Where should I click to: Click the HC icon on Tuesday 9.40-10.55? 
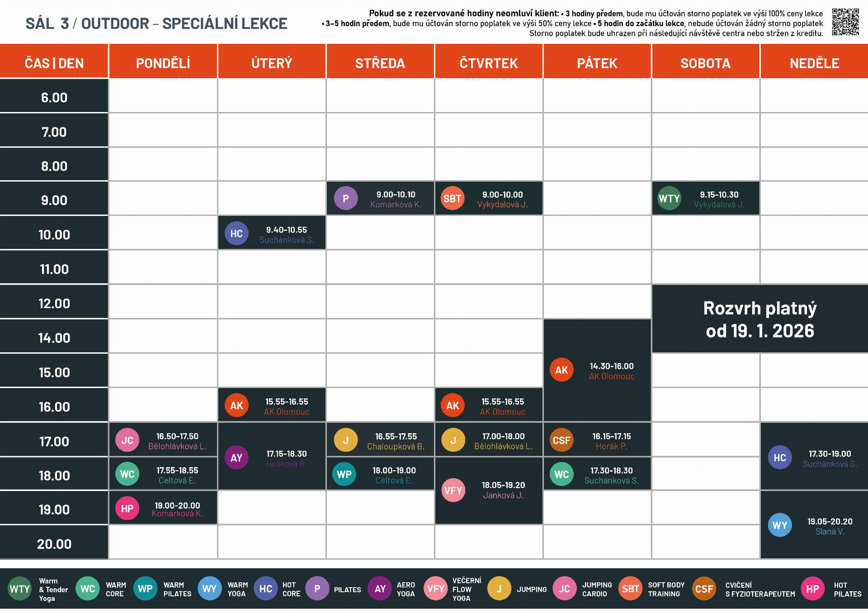click(236, 234)
